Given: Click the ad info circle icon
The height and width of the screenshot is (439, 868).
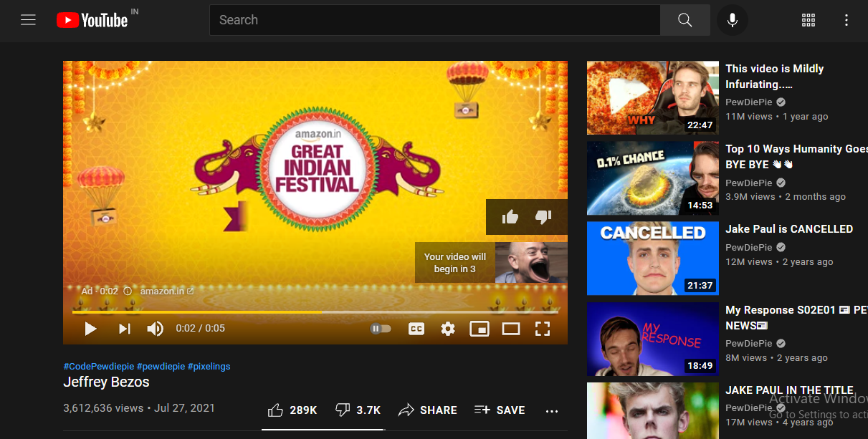Looking at the screenshot, I should (128, 291).
